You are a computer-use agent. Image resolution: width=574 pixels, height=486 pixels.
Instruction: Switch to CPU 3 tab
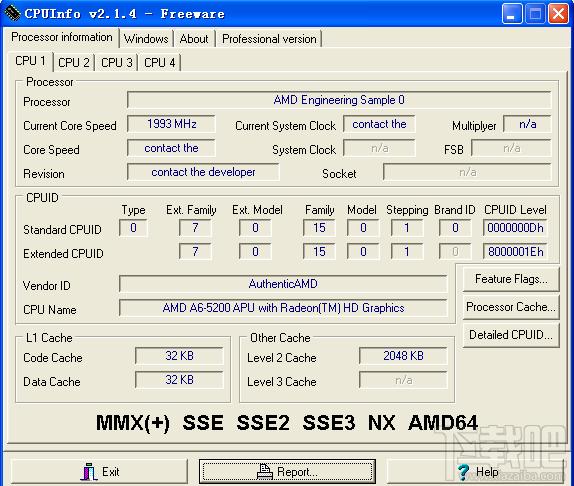coord(116,63)
